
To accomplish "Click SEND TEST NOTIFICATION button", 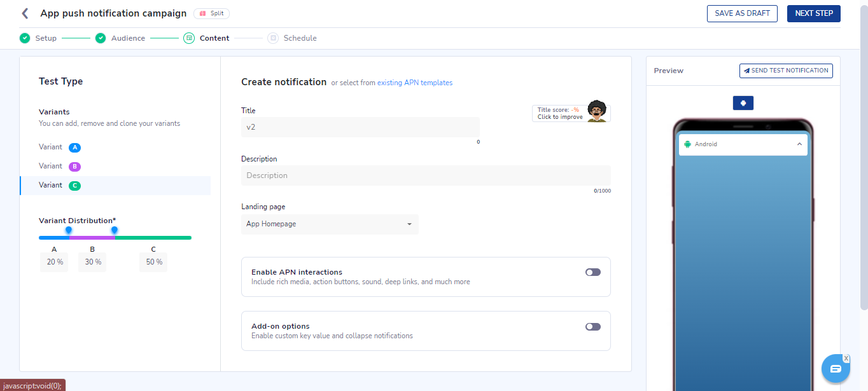I will (x=786, y=71).
